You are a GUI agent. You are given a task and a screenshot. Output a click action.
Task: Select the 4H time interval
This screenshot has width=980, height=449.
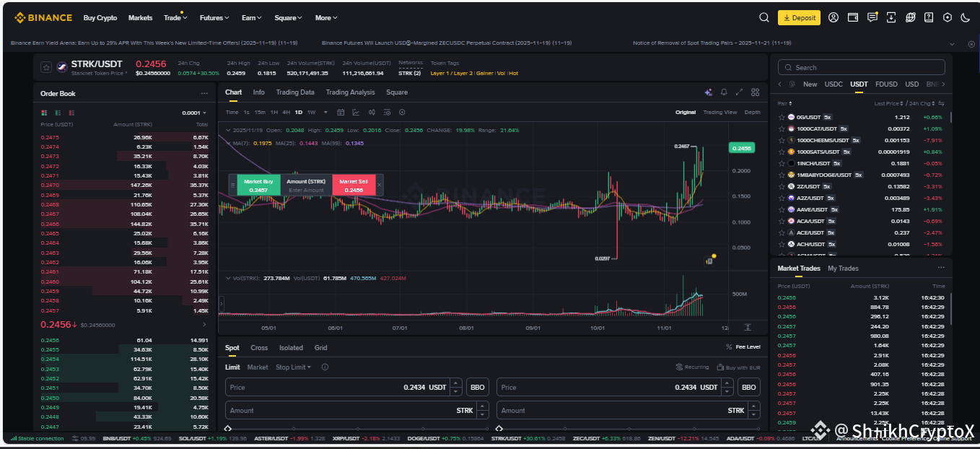pos(286,112)
